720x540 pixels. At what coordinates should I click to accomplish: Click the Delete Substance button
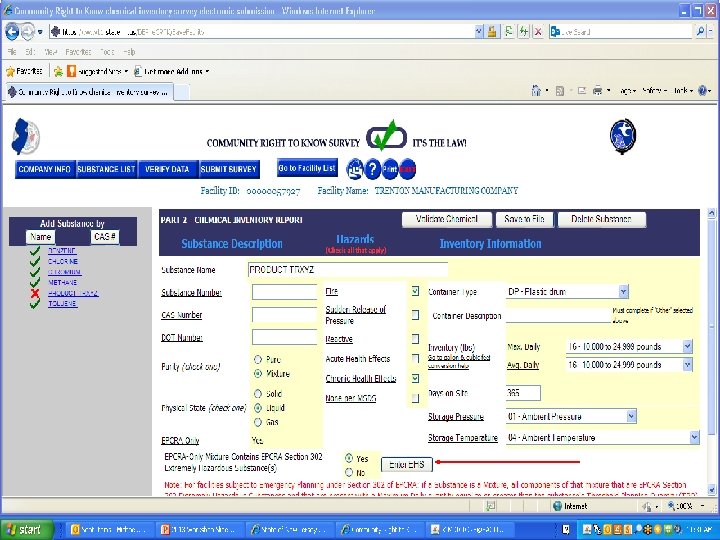click(x=602, y=219)
